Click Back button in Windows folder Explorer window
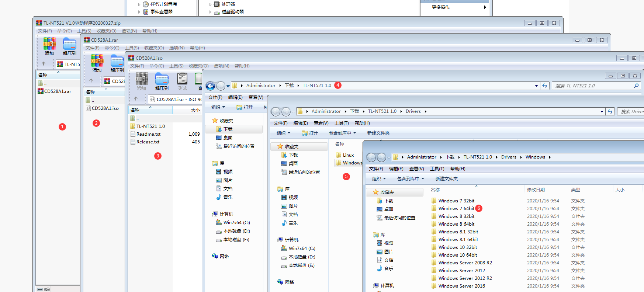Screen dimensions: 644x292 [x=371, y=157]
